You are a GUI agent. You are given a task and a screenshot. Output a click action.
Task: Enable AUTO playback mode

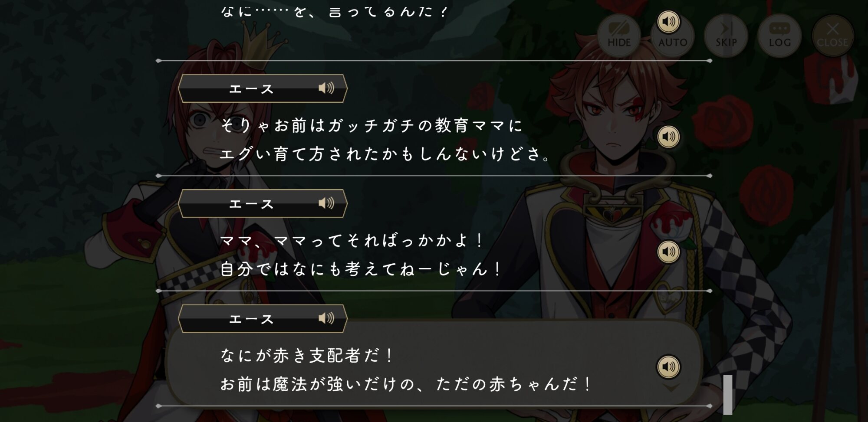pyautogui.click(x=672, y=41)
